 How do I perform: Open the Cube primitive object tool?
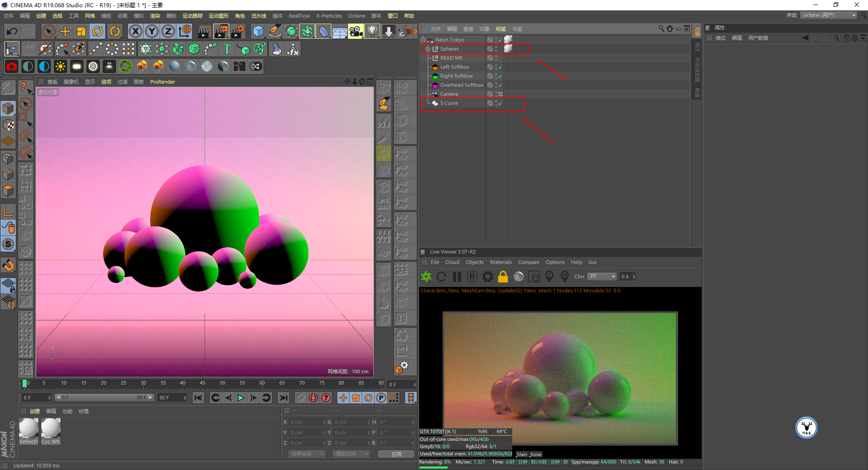click(x=258, y=31)
